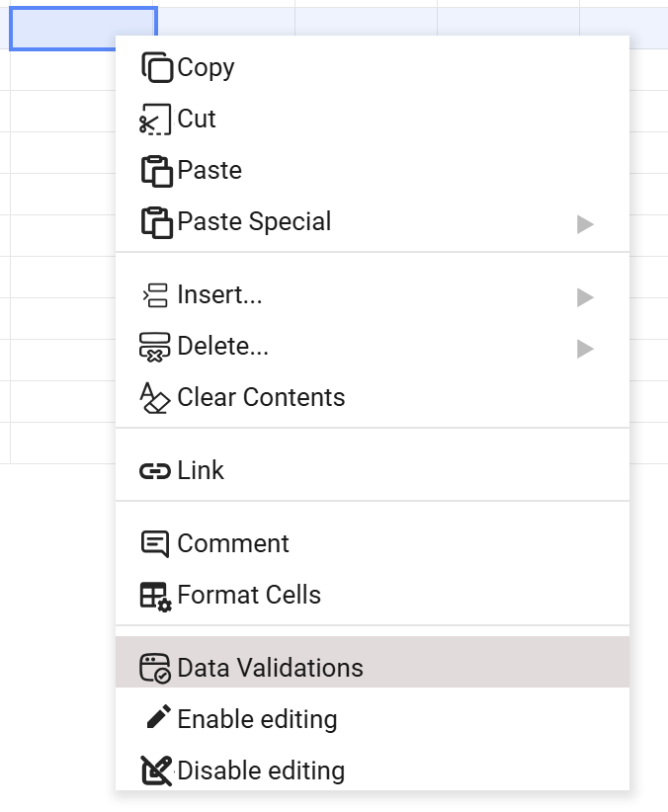This screenshot has width=668, height=812.
Task: Expand the Paste Special submenu arrow
Action: (x=585, y=223)
